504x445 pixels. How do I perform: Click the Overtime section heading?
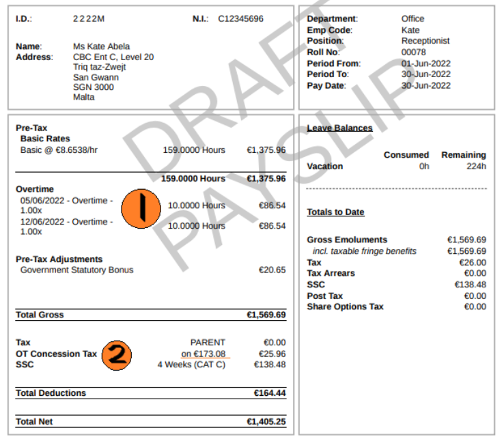[x=35, y=189]
